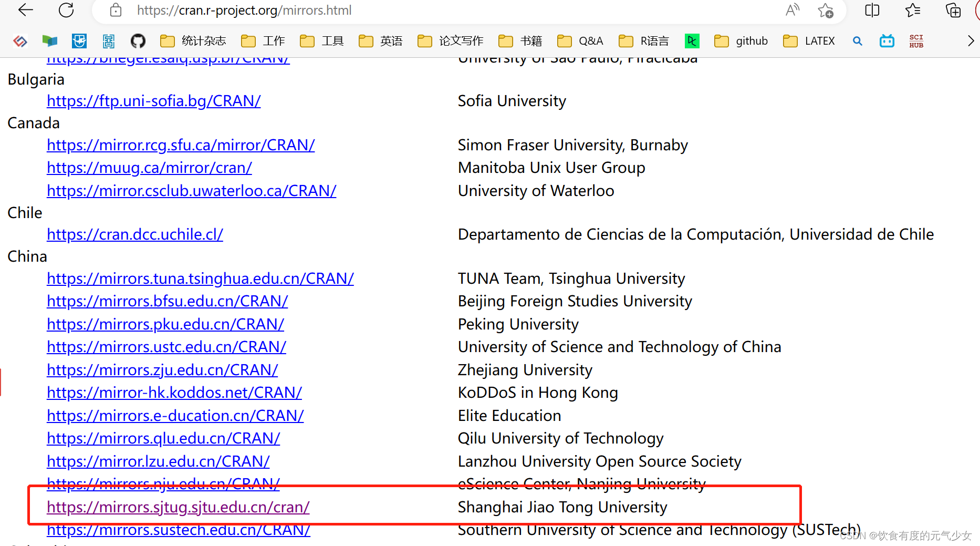Viewport: 980px width, 546px height.
Task: Open the LATEX bookmark folder
Action: point(809,41)
